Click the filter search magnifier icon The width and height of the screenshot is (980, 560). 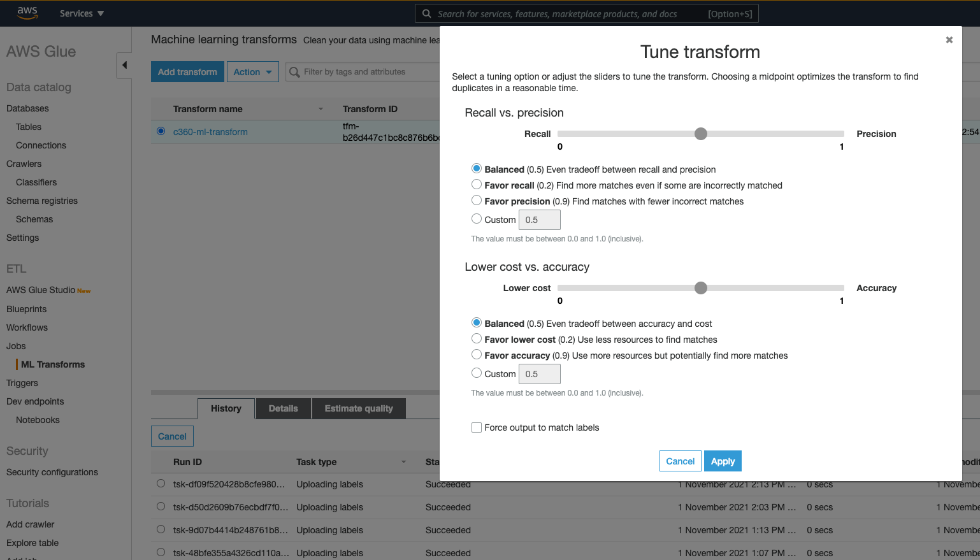[294, 72]
